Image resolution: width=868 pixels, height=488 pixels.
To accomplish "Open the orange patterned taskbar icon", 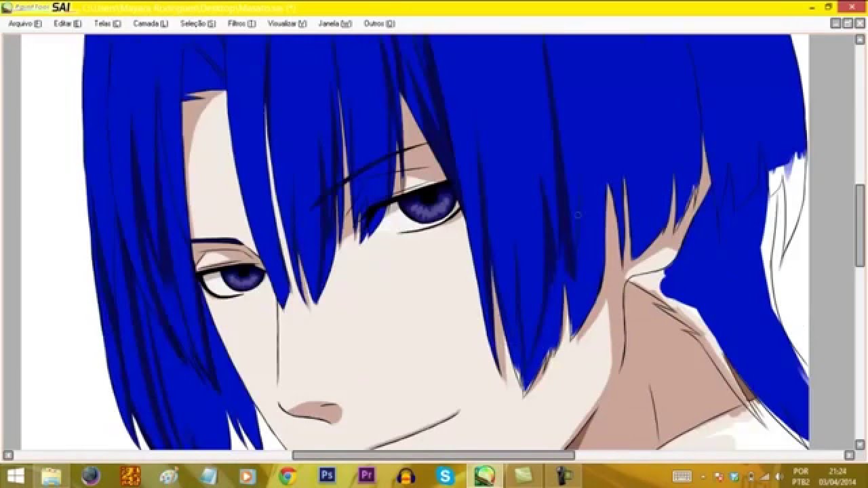I will point(130,476).
